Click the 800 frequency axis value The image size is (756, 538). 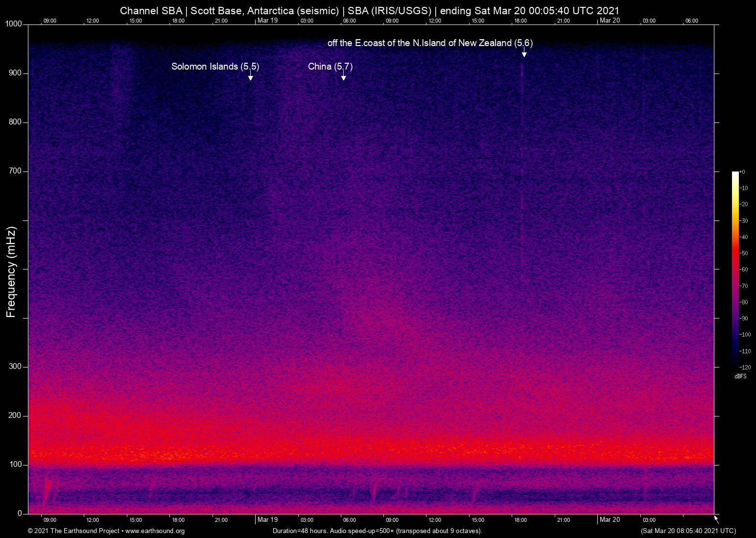pyautogui.click(x=16, y=122)
